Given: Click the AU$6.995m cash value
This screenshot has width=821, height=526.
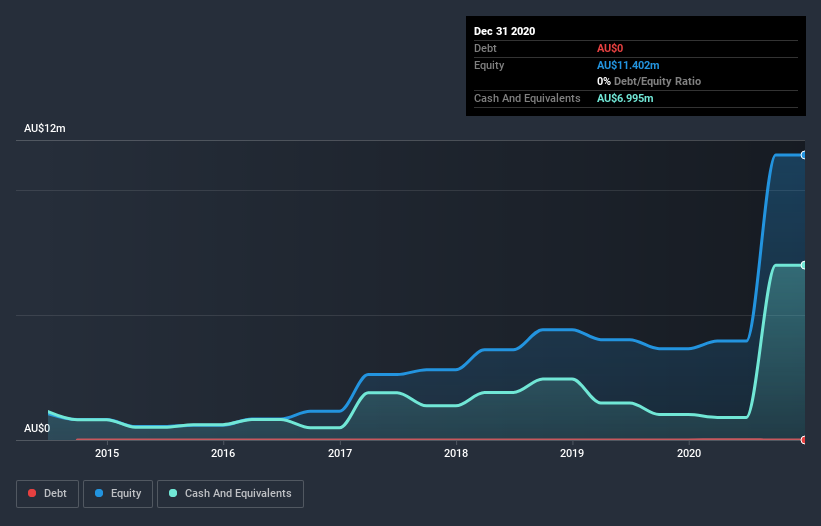Looking at the screenshot, I should click(x=625, y=98).
